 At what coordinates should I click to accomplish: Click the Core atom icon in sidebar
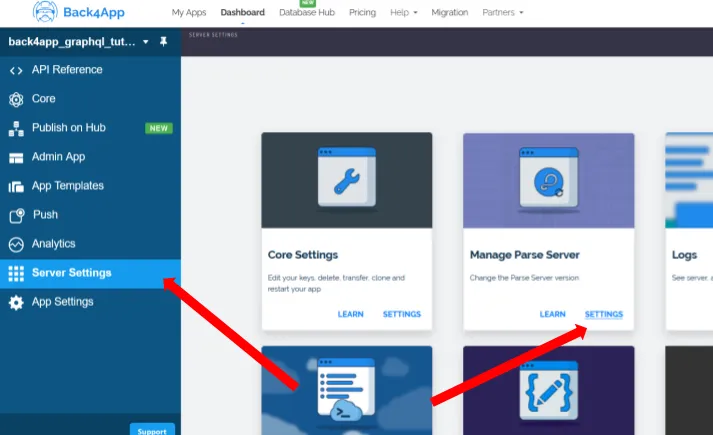[16, 100]
